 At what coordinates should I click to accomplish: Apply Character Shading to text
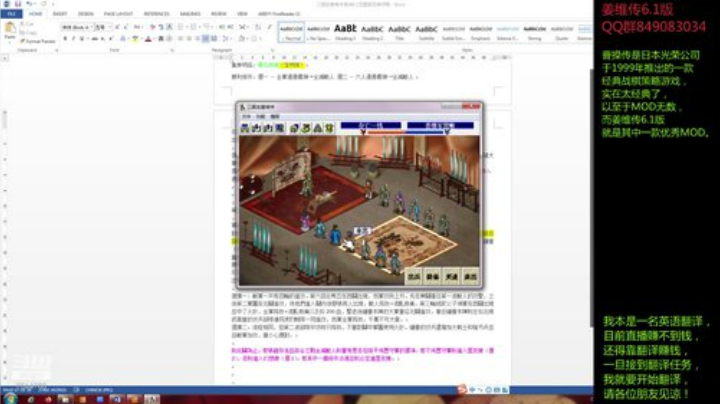161,39
